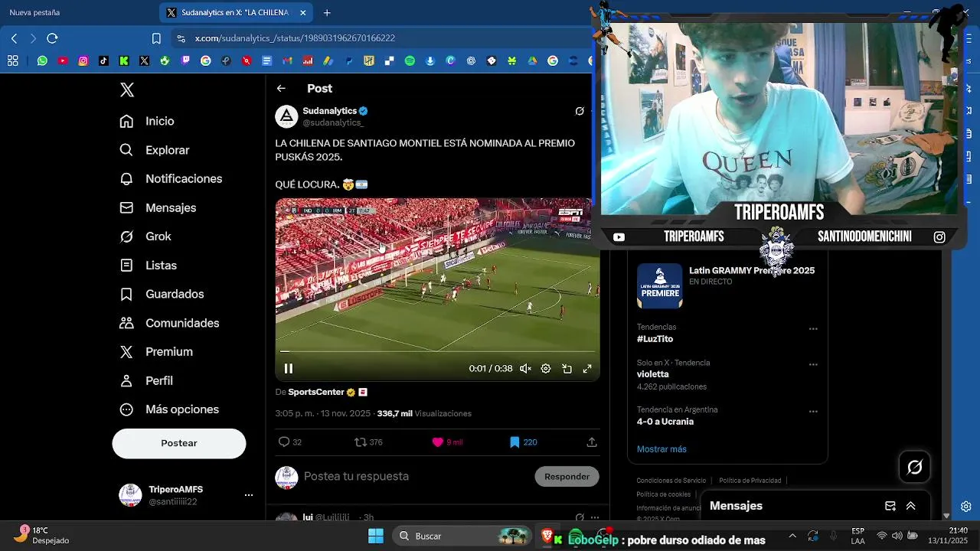Open the Mensajes sidebar item

point(158,208)
